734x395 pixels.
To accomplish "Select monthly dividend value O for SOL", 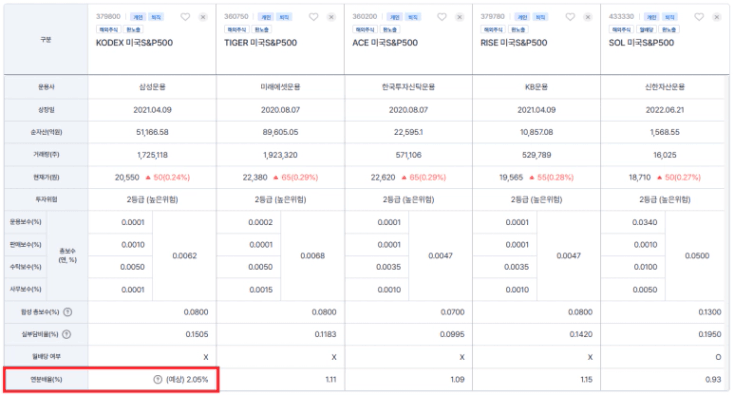I will point(718,357).
